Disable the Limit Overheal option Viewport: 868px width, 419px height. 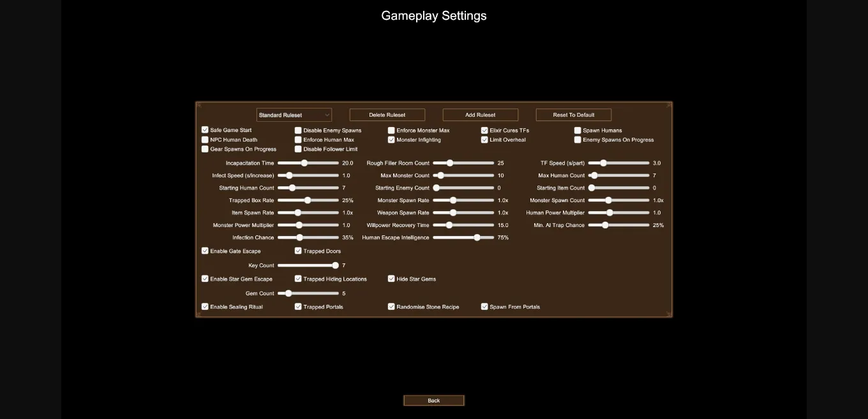[484, 139]
